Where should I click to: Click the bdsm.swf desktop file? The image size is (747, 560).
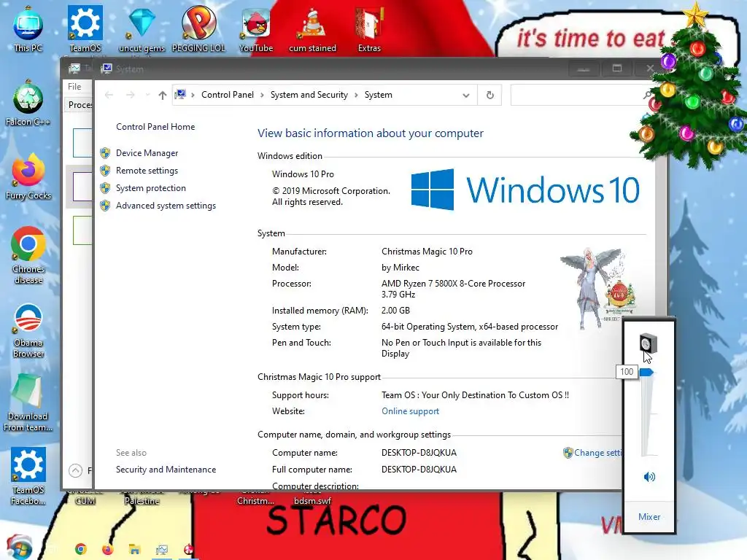[x=312, y=500]
